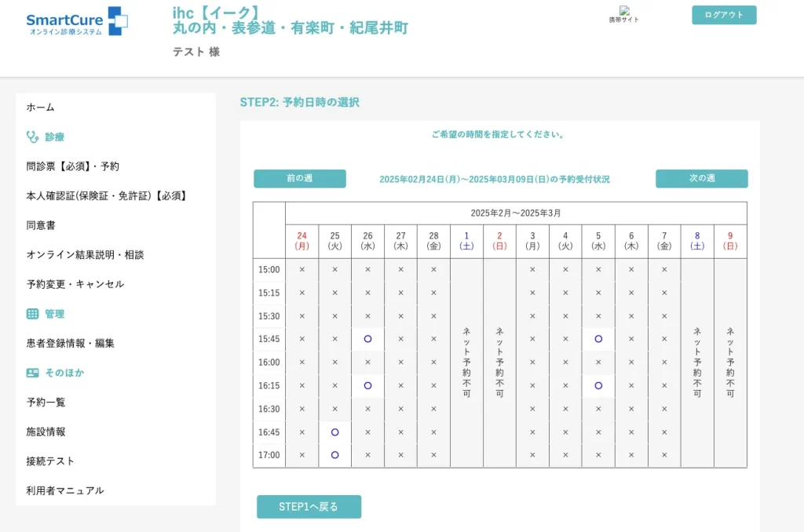Select the available circle at 16:15 on 26 (水)
This screenshot has height=532, width=804.
(367, 385)
